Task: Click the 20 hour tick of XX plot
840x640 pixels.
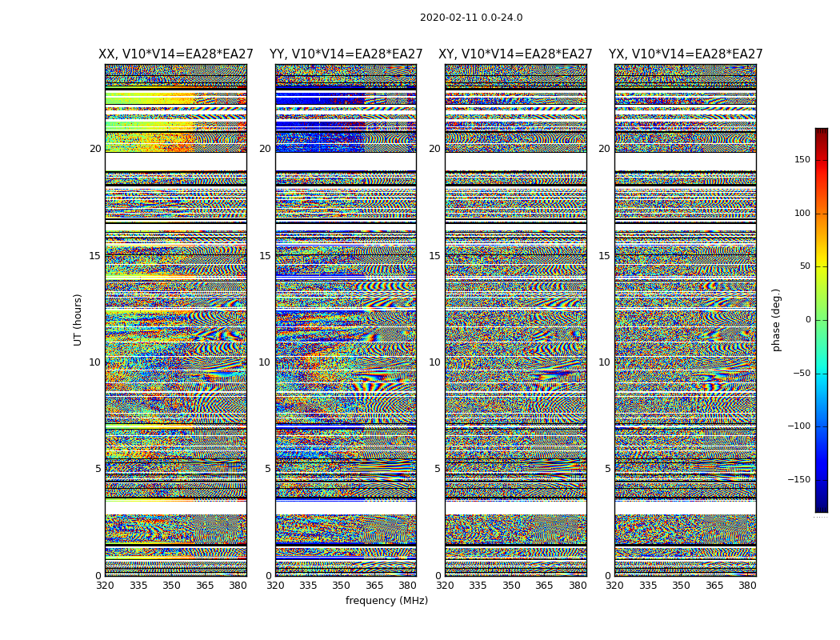Action: 95,148
